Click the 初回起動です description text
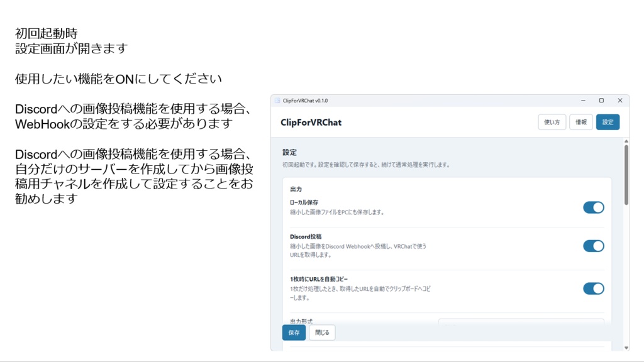The image size is (644, 362). [x=366, y=165]
